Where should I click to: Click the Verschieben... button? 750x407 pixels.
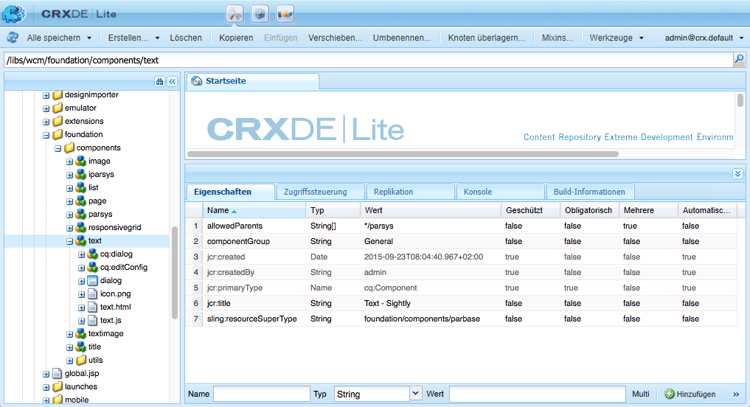point(335,38)
